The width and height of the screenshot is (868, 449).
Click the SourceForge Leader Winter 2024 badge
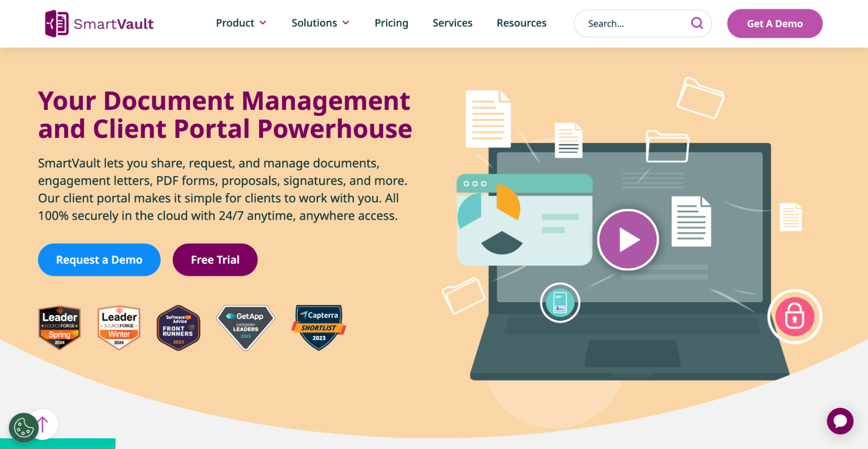(x=119, y=328)
